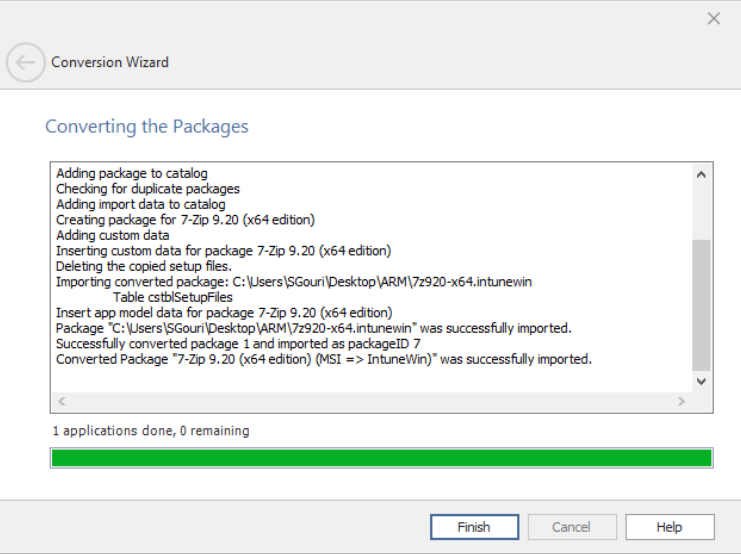
Task: Click the greyed-out Cancel button
Action: tap(571, 527)
